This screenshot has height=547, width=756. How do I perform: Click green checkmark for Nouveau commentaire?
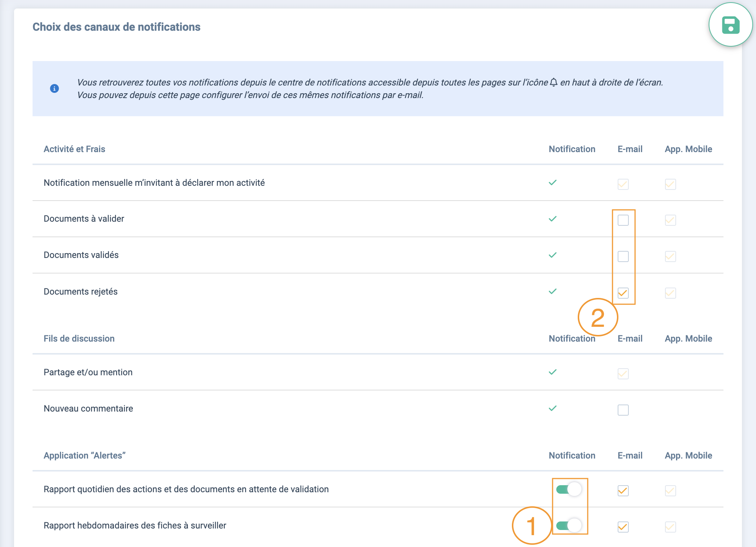point(553,409)
